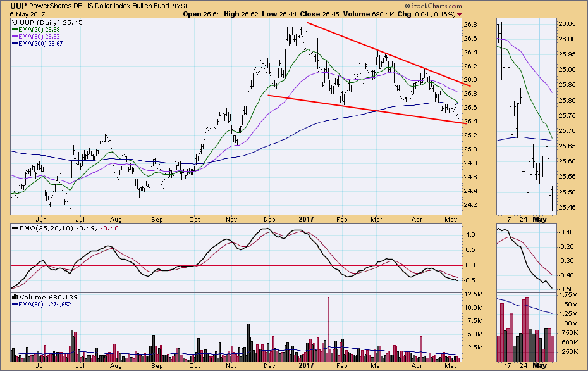This screenshot has height=371, width=588.
Task: Click the 12.5M volume axis label
Action: 474,294
